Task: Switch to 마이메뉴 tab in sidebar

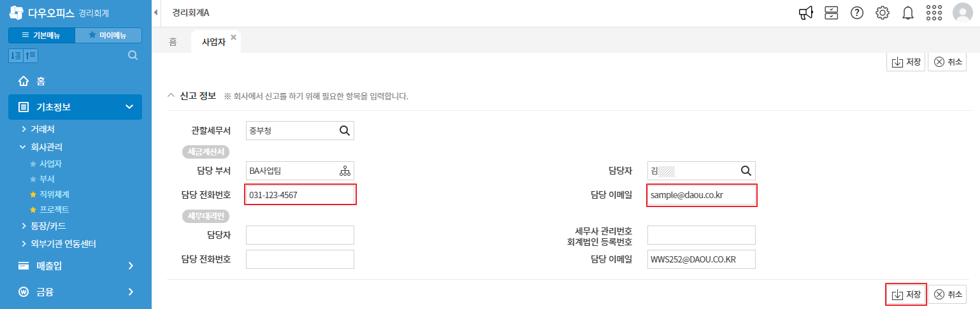Action: point(108,35)
